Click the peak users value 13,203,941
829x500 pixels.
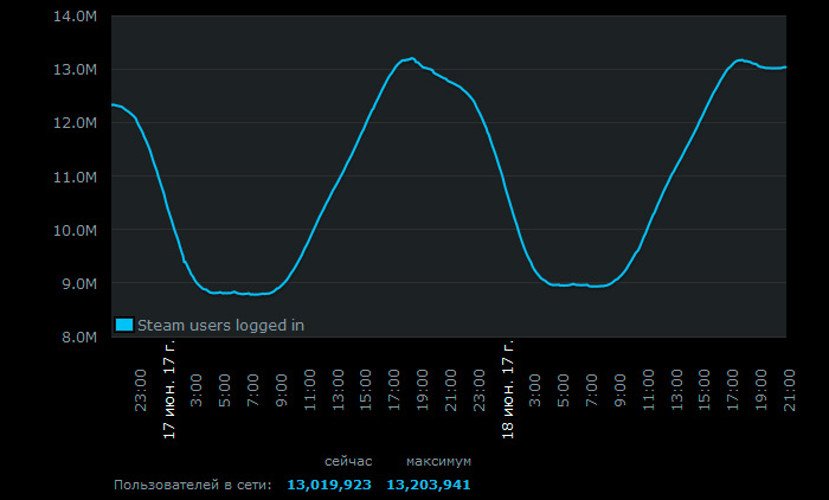pos(428,485)
